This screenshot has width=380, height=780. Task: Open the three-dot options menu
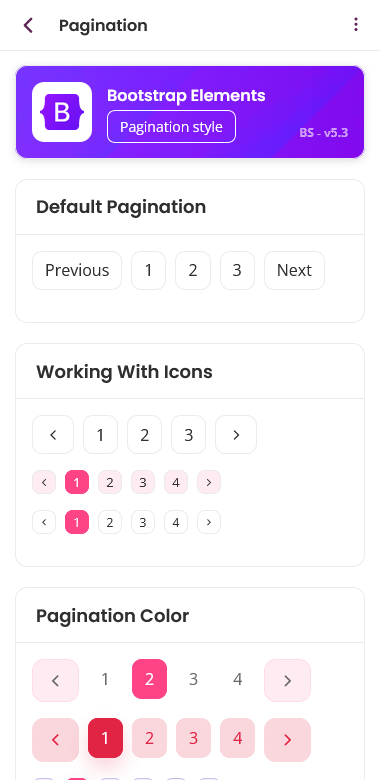(x=356, y=25)
